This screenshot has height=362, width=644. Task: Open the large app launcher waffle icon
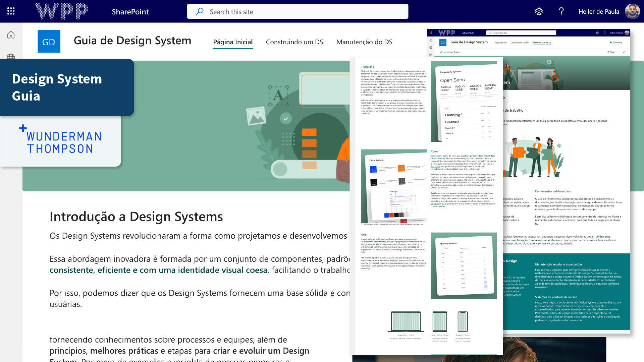pyautogui.click(x=11, y=11)
